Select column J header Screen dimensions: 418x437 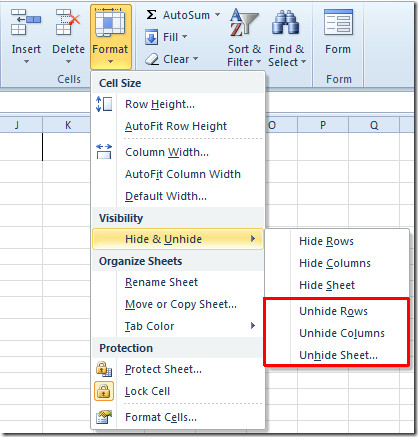[x=21, y=125]
